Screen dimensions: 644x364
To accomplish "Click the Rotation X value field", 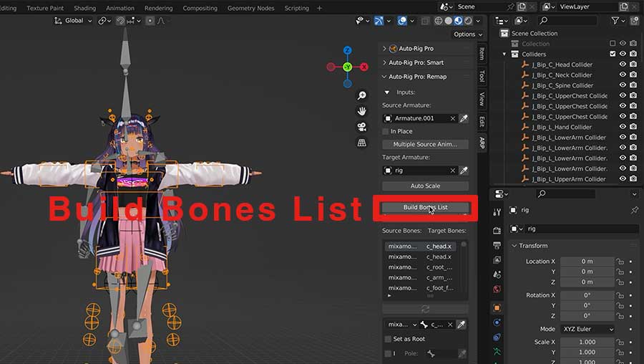I will [x=587, y=295].
